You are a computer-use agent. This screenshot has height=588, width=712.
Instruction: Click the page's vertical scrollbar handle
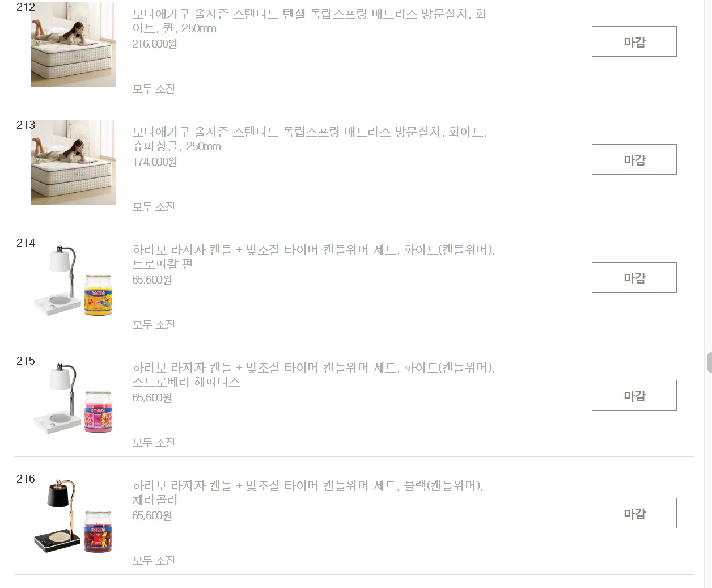(709, 362)
